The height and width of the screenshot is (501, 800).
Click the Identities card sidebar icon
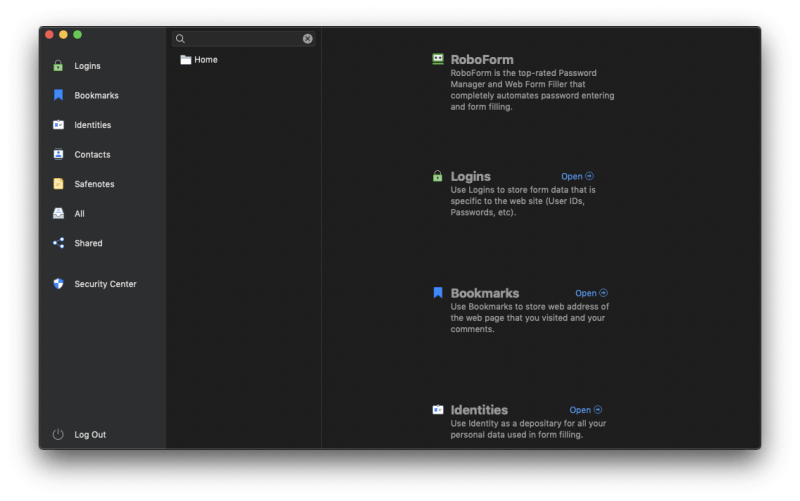click(58, 124)
